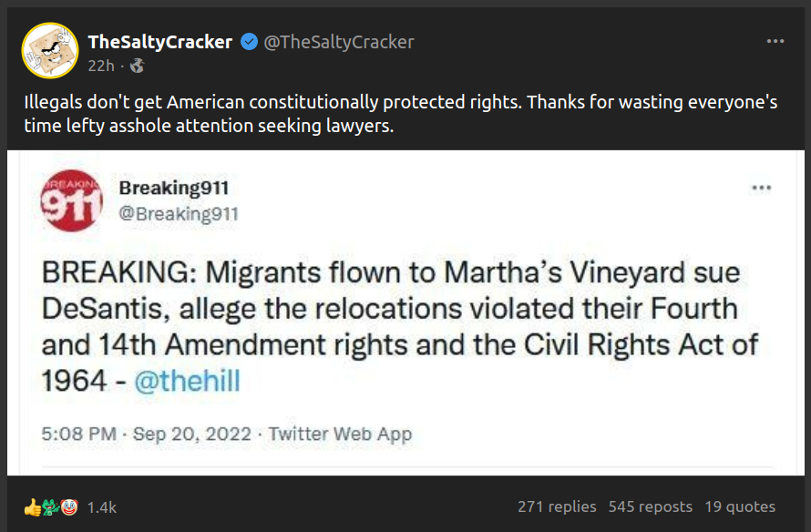
Task: Open TheSaltyCracker display name link
Action: point(159,42)
